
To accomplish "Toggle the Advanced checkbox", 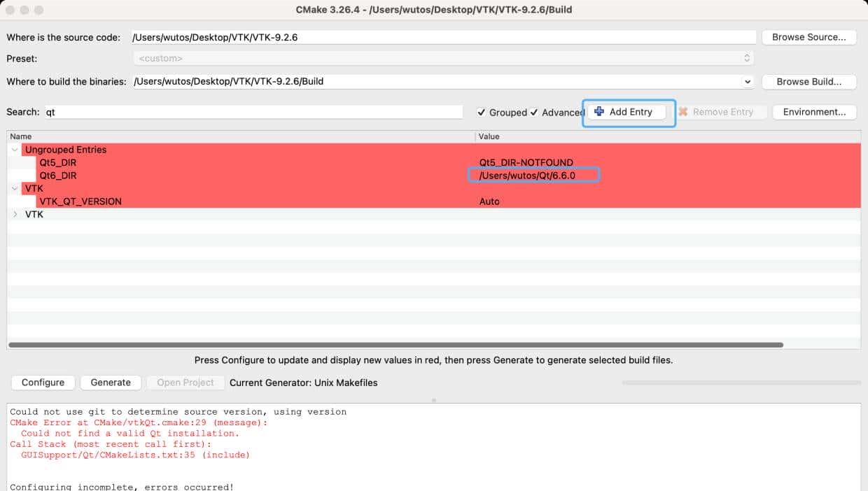I will click(x=534, y=113).
